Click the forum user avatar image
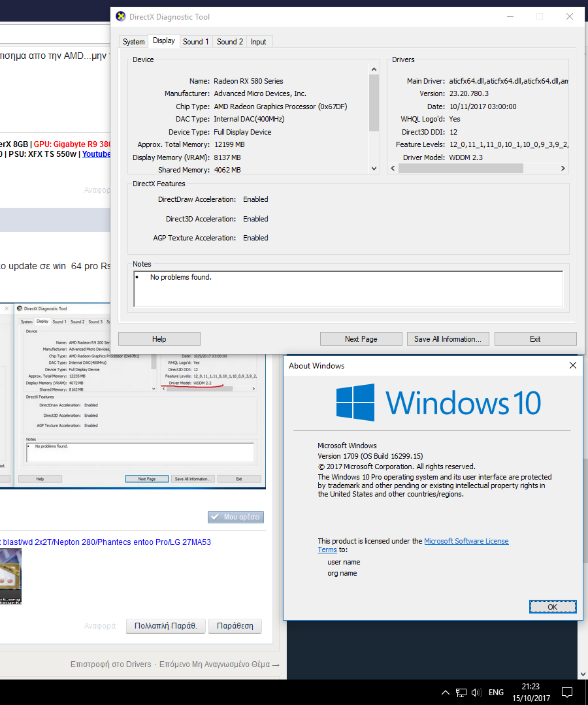 point(11,576)
